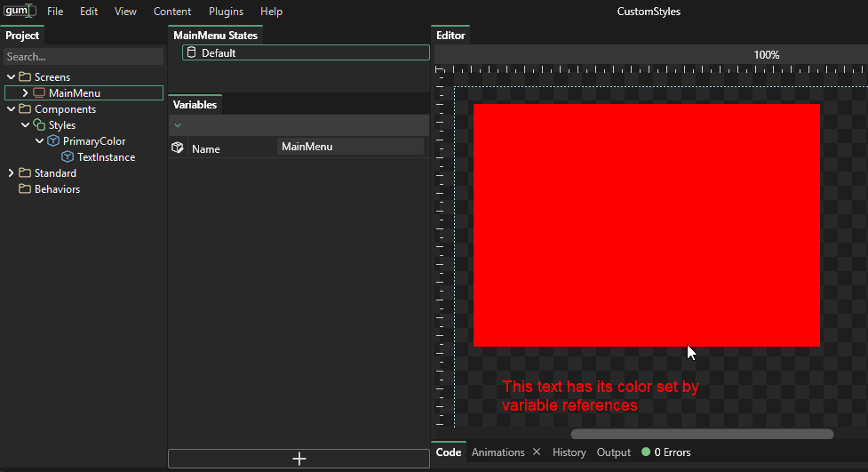Click the plus button below Variables
Image resolution: width=868 pixels, height=472 pixels.
point(299,459)
